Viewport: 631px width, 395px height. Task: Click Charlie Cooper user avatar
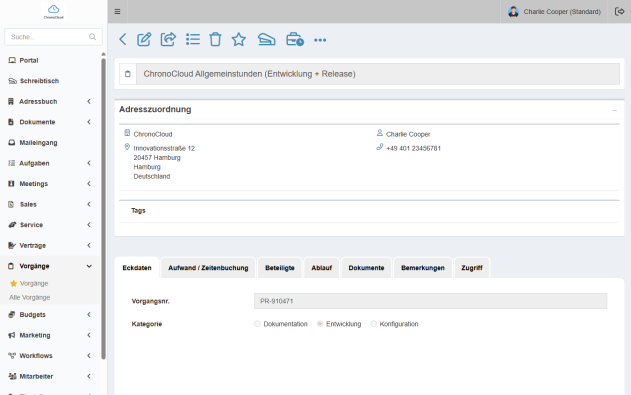[513, 12]
